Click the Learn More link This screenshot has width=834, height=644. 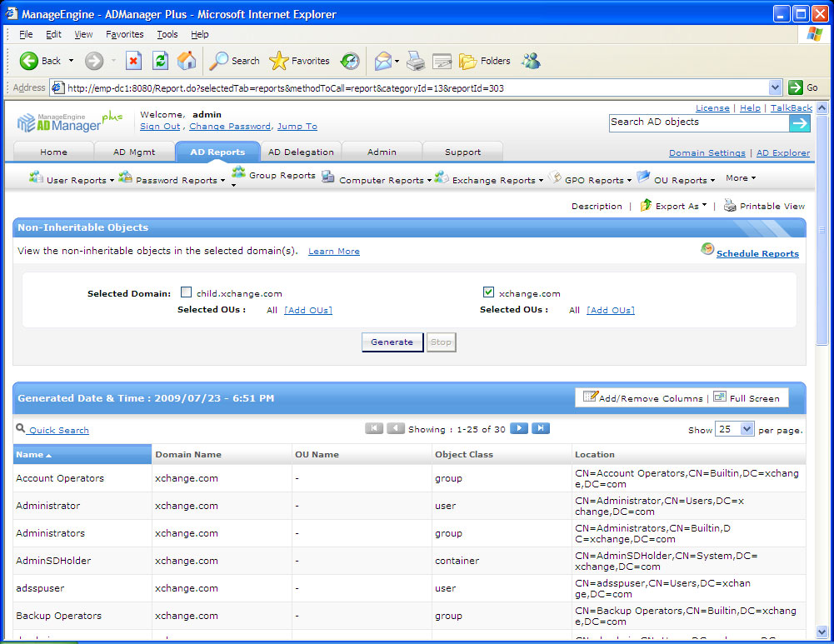[334, 251]
